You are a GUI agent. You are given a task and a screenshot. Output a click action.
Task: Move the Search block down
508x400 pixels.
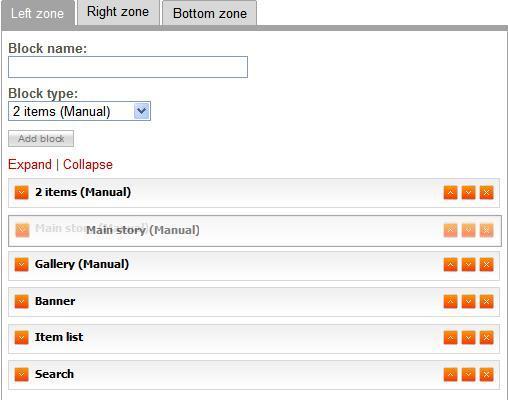[x=468, y=375]
